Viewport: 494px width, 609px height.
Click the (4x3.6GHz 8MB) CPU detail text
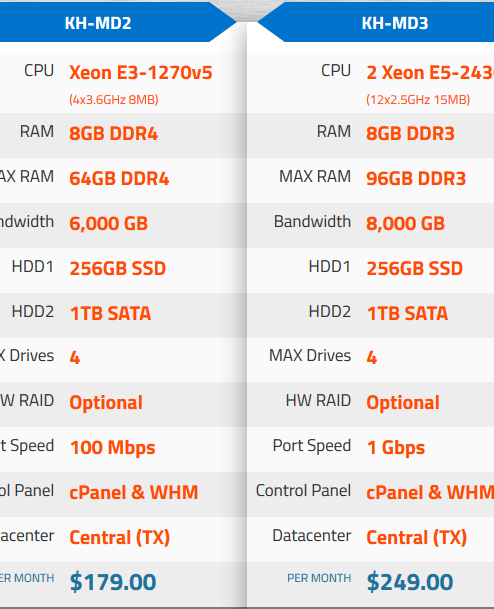[x=114, y=100]
